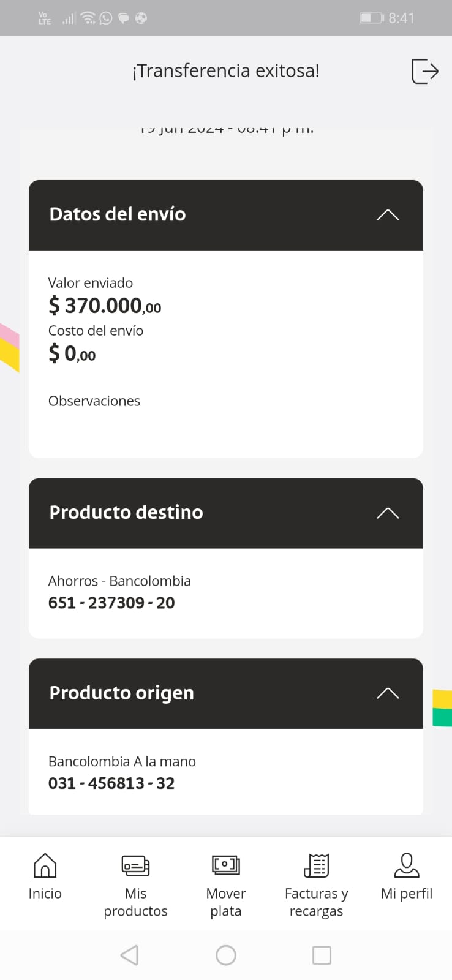Tap the Mover plata money icon
452x980 pixels.
(x=225, y=865)
